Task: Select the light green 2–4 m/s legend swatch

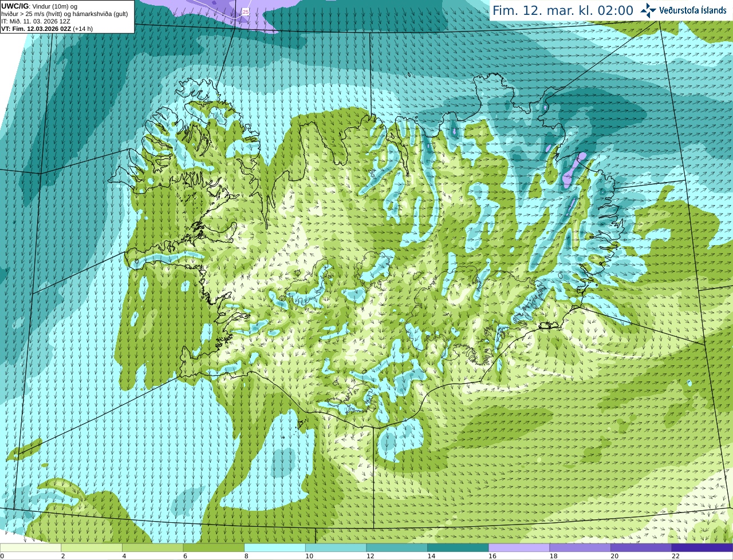Action: [92, 547]
